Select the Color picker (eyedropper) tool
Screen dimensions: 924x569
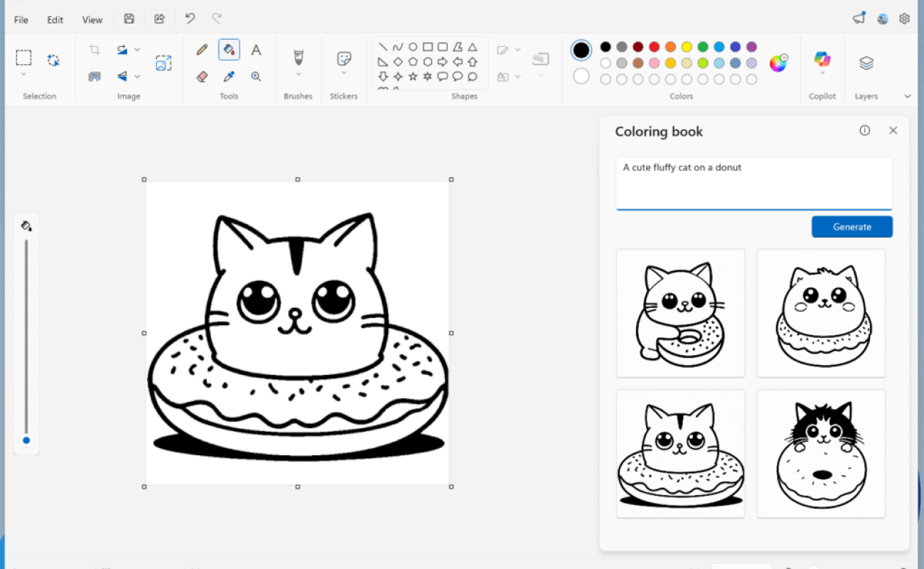pyautogui.click(x=229, y=76)
